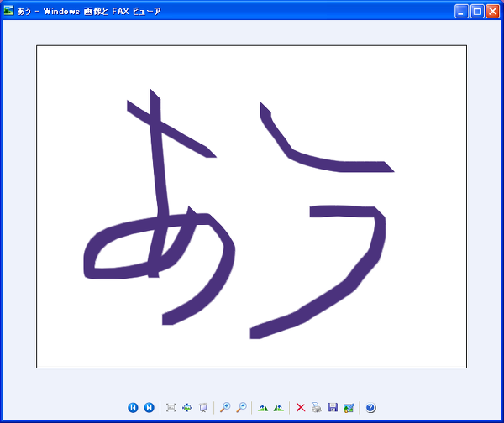Advance to the next image
The width and height of the screenshot is (504, 423).
pyautogui.click(x=149, y=408)
